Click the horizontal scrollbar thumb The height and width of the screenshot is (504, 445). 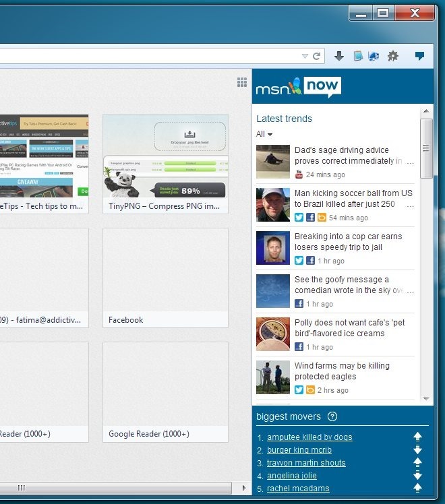116,488
